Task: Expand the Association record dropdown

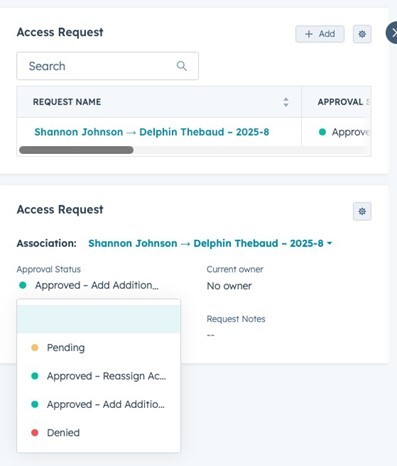Action: tap(210, 243)
